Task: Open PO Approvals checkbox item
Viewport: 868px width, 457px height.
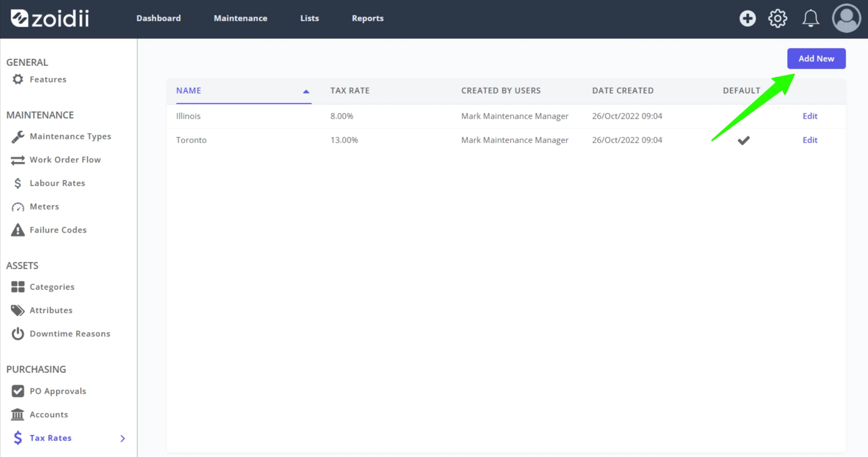Action: 49,391
